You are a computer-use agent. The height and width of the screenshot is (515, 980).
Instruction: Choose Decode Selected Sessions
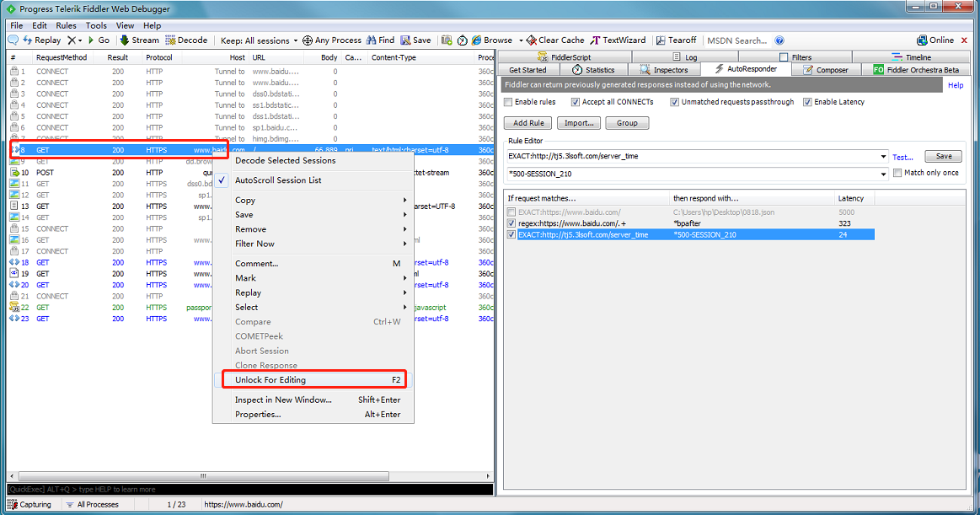(313, 161)
